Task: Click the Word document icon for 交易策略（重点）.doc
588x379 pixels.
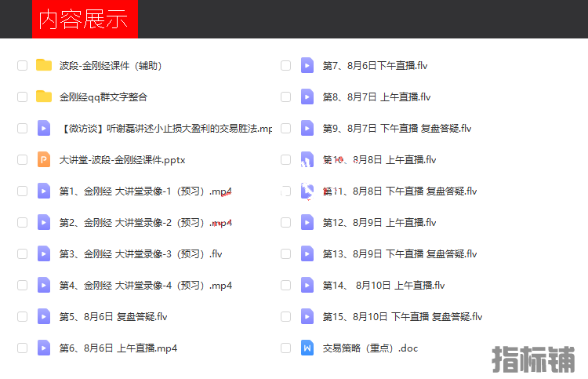Action: tap(307, 348)
